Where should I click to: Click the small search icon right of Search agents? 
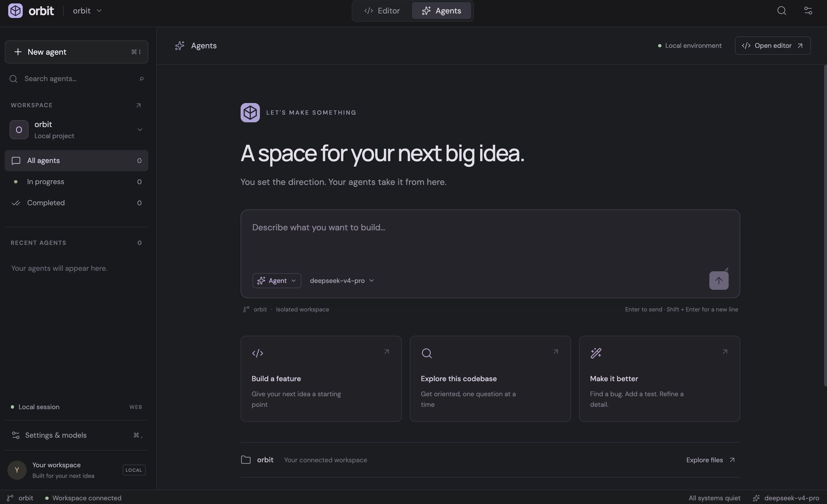point(141,79)
